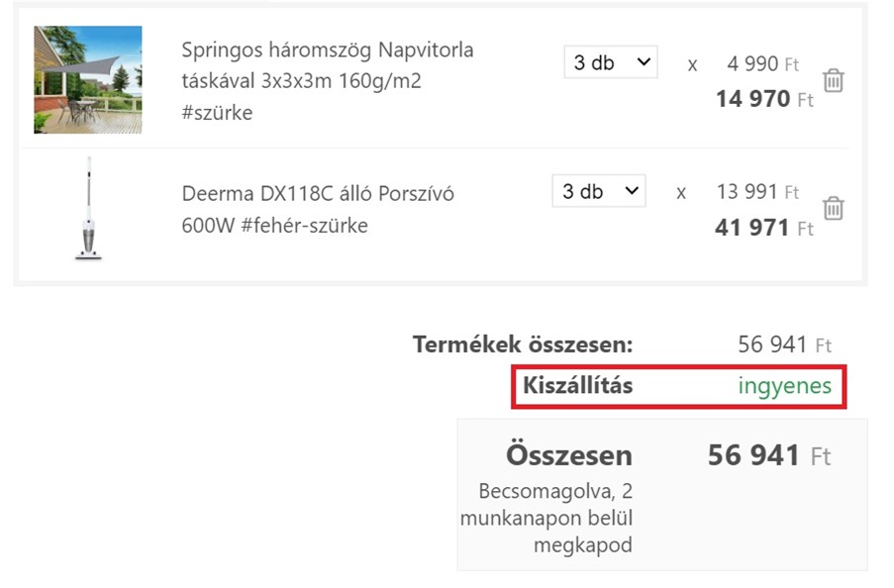This screenshot has width=894, height=588.
Task: Open the Springos háromszög Napvitorla product title
Action: (328, 80)
